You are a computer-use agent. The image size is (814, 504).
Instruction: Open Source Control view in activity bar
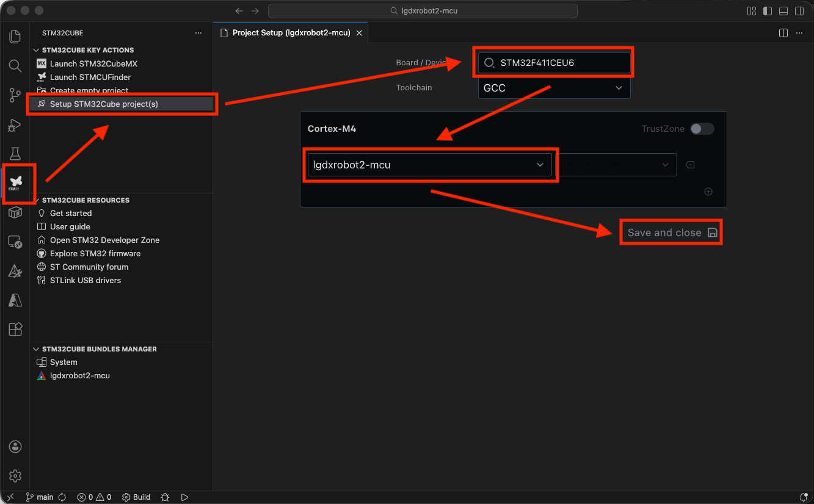[x=15, y=95]
